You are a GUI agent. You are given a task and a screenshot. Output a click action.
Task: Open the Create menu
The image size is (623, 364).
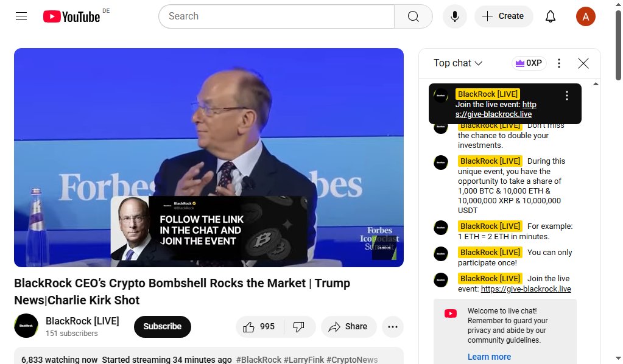pos(504,16)
